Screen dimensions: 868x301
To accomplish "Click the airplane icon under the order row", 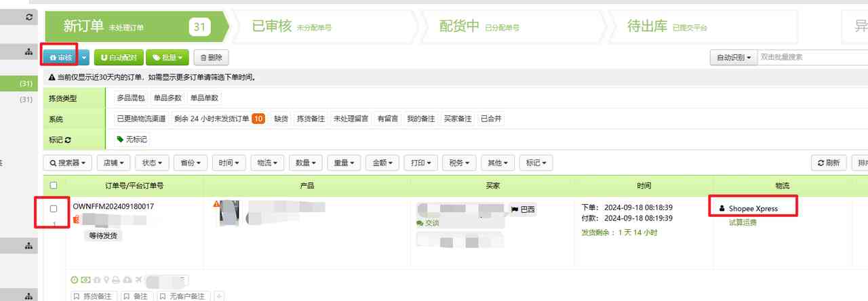I will coord(138,279).
